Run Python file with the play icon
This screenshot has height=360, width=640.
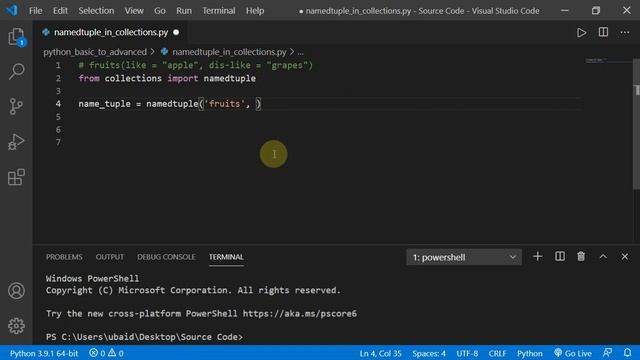point(581,32)
